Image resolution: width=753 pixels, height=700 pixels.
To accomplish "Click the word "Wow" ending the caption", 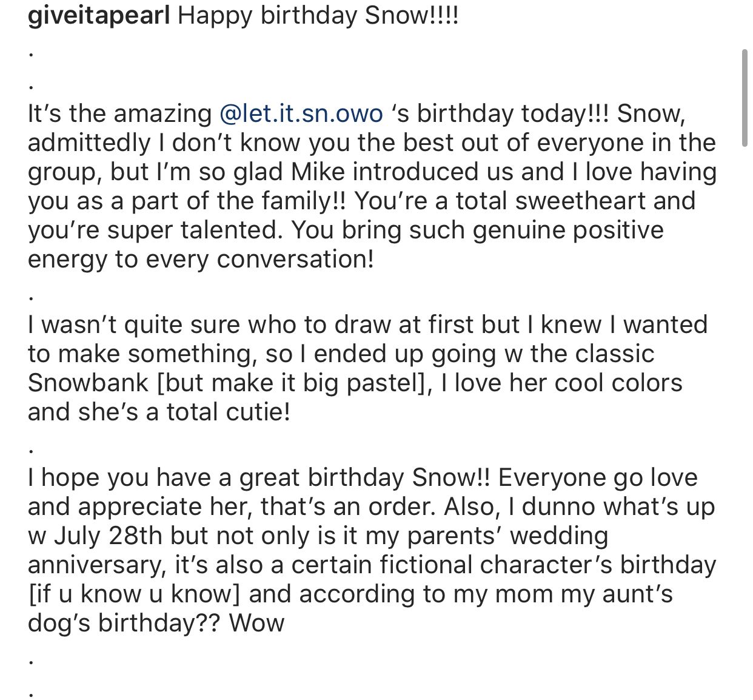I will [x=257, y=623].
